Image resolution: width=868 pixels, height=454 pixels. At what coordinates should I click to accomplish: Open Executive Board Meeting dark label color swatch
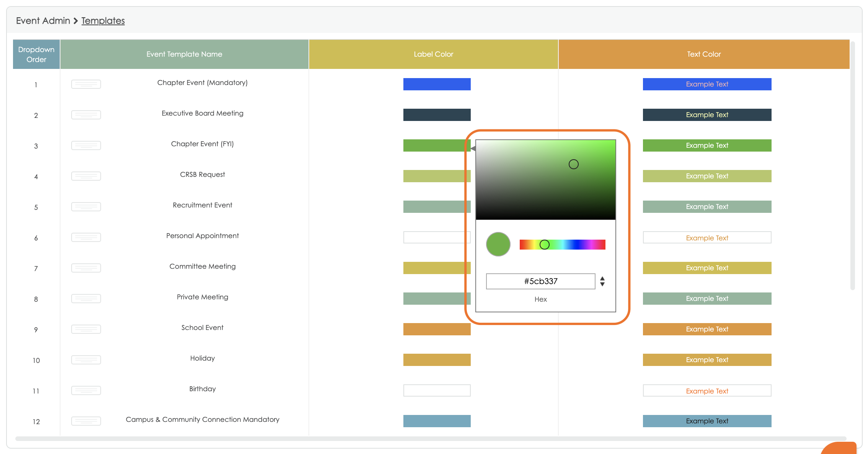click(x=437, y=115)
